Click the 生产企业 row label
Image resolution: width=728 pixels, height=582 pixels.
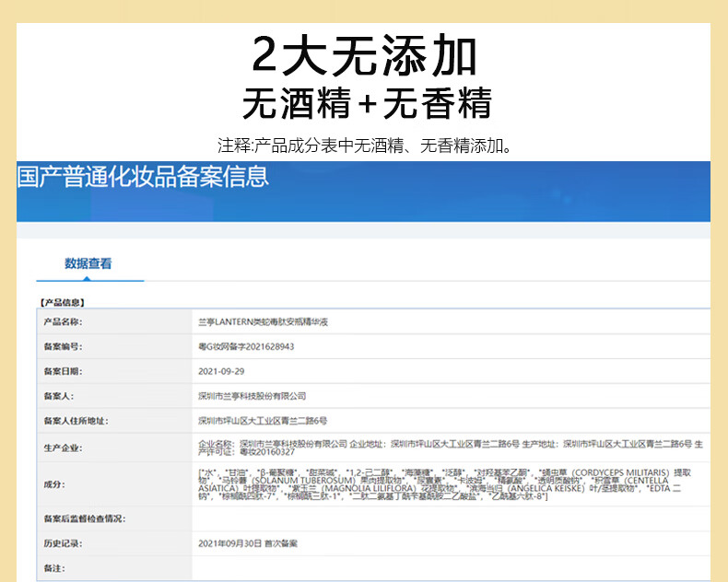pos(63,448)
